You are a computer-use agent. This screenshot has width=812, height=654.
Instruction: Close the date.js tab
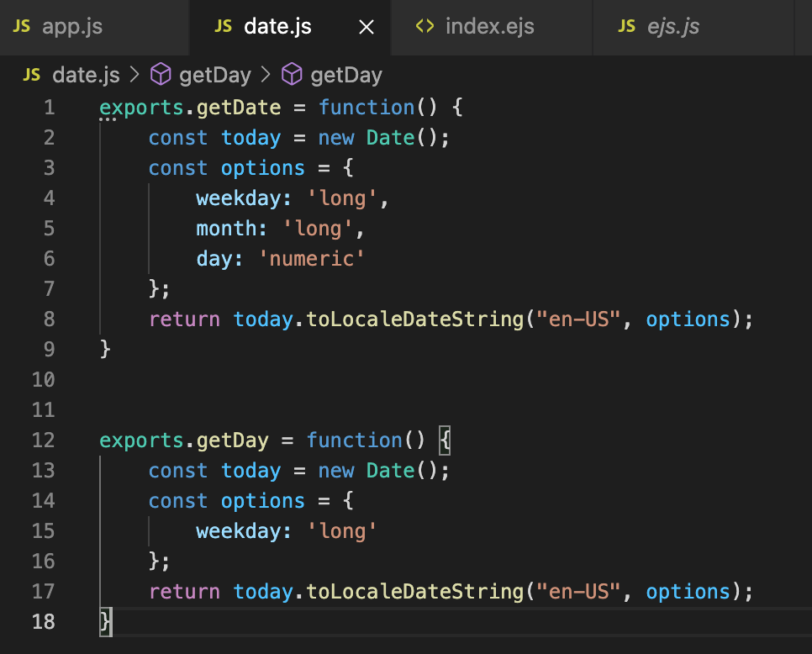point(366,27)
